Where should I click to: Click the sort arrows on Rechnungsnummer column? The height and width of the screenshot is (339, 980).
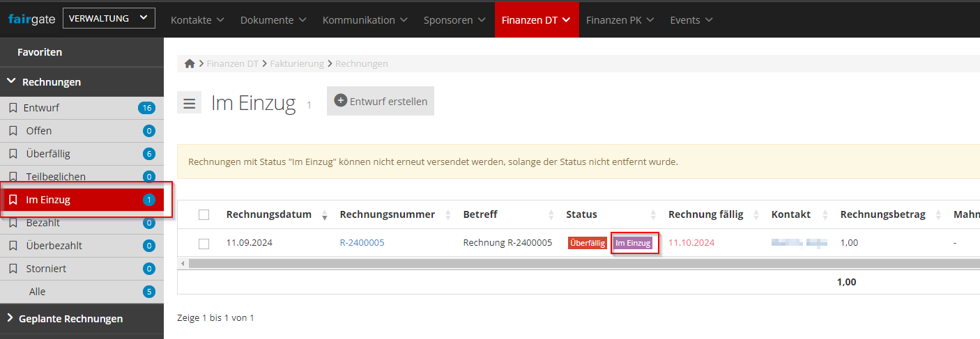click(447, 215)
